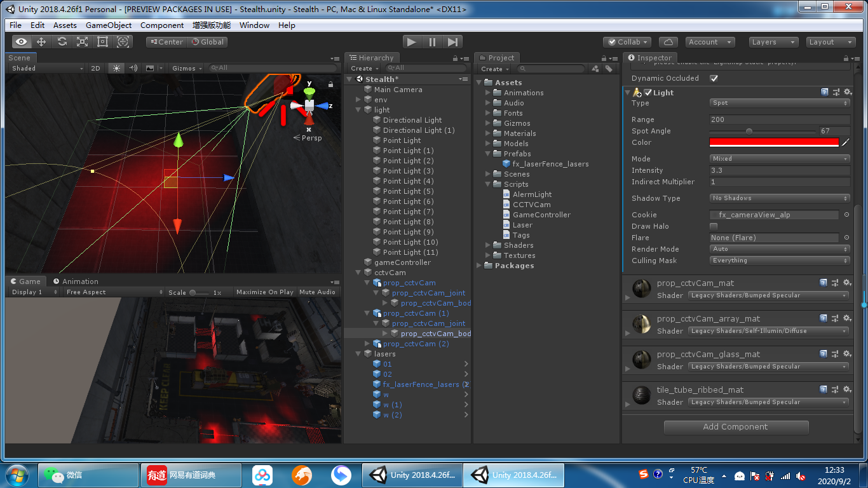Screen dimensions: 868x488
Task: Uncheck the Dynamic Occluded checkbox
Action: pyautogui.click(x=714, y=78)
